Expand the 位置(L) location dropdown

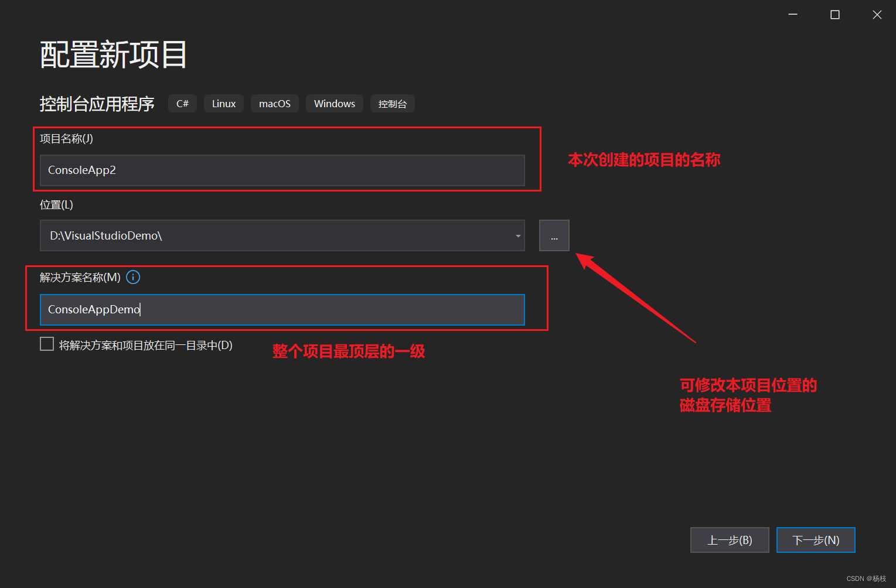point(517,235)
